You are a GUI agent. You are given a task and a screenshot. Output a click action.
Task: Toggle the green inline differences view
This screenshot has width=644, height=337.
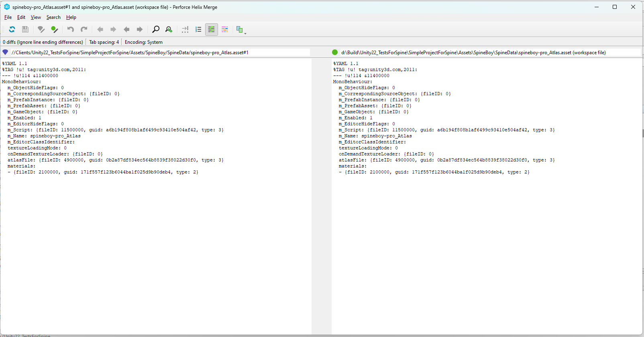tap(212, 29)
